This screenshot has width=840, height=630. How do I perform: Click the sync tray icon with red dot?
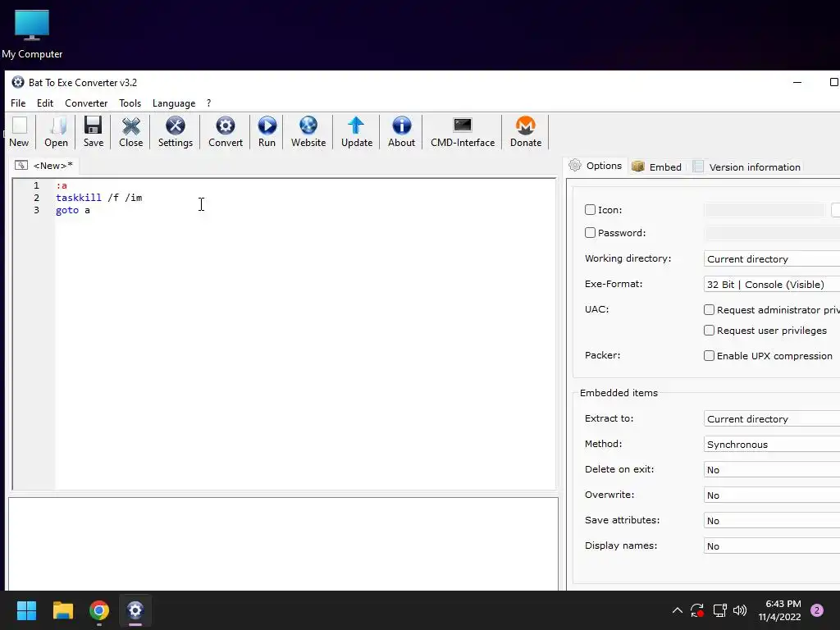(697, 610)
